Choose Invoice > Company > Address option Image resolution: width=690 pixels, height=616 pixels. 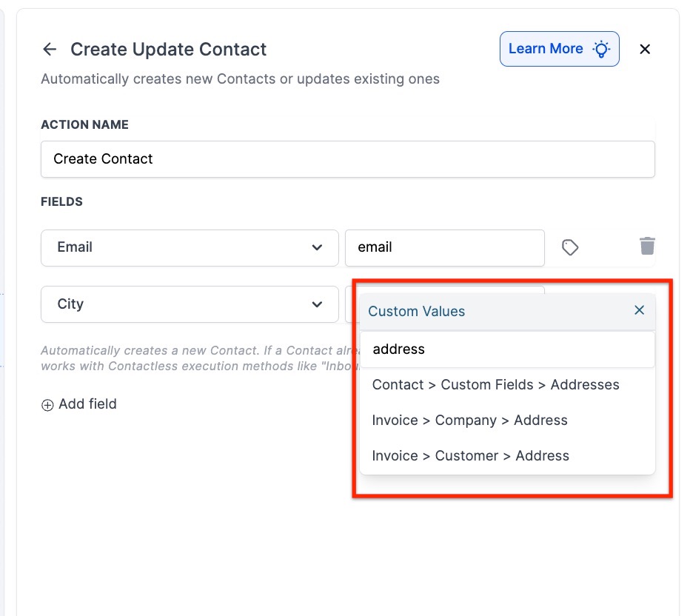click(469, 421)
